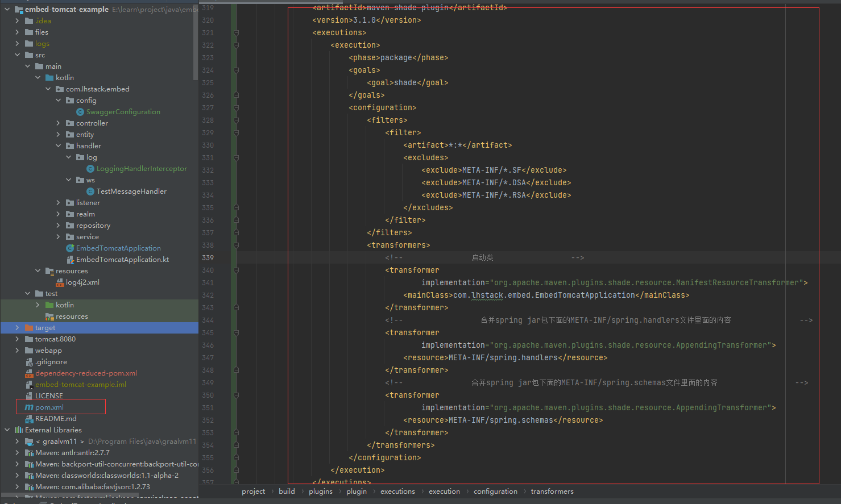Select the graalvm11 SDK entry
The image size is (841, 504).
tap(60, 441)
